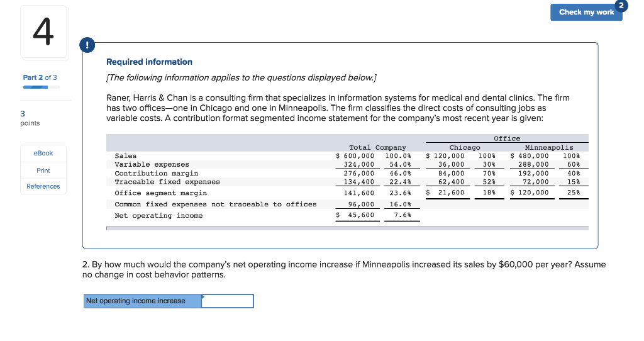Click the Part 2 of 3 progress bar

click(42, 87)
